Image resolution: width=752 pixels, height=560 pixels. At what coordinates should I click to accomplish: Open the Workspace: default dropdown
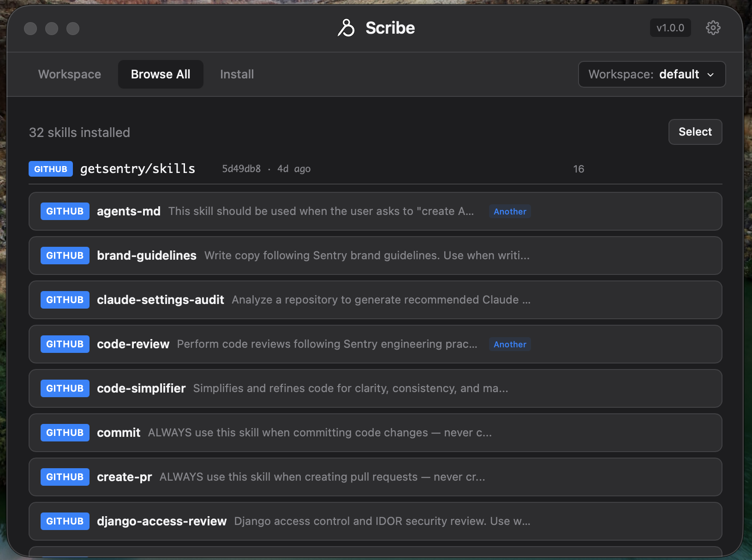coord(651,74)
